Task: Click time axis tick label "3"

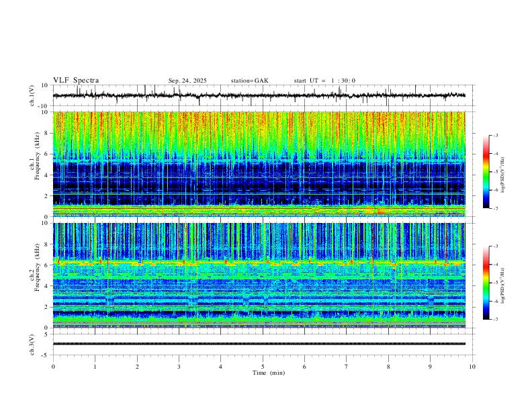Action: [179, 367]
